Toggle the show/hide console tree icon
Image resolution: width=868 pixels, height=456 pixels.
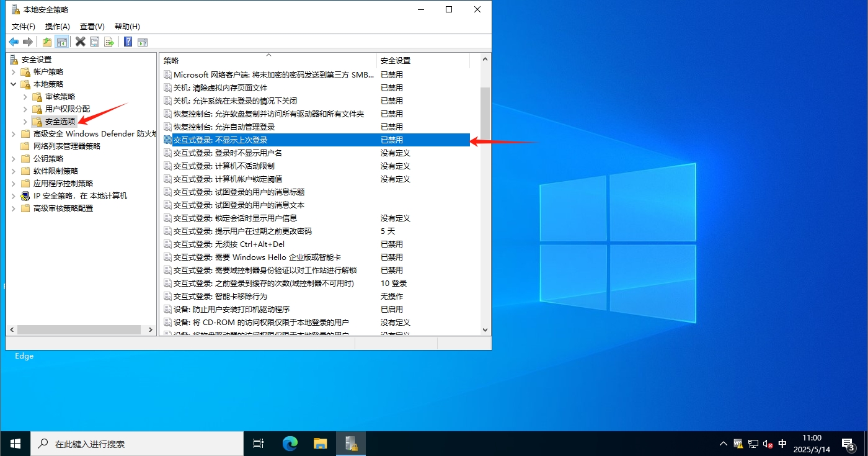point(61,42)
